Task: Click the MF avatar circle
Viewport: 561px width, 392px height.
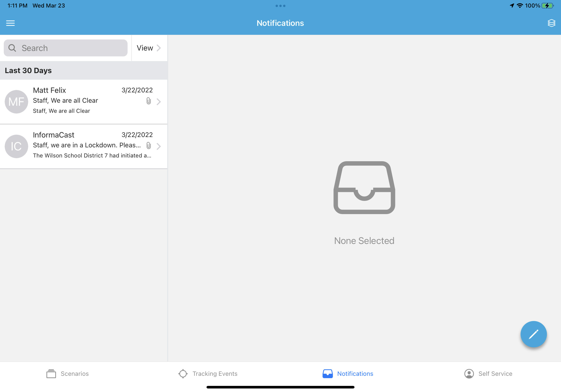Action: (x=16, y=102)
